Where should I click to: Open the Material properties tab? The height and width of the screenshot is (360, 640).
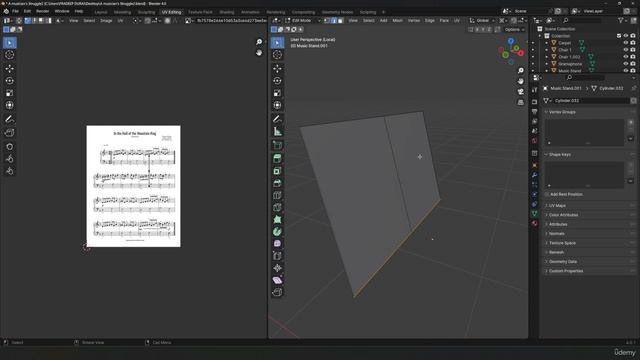535,223
